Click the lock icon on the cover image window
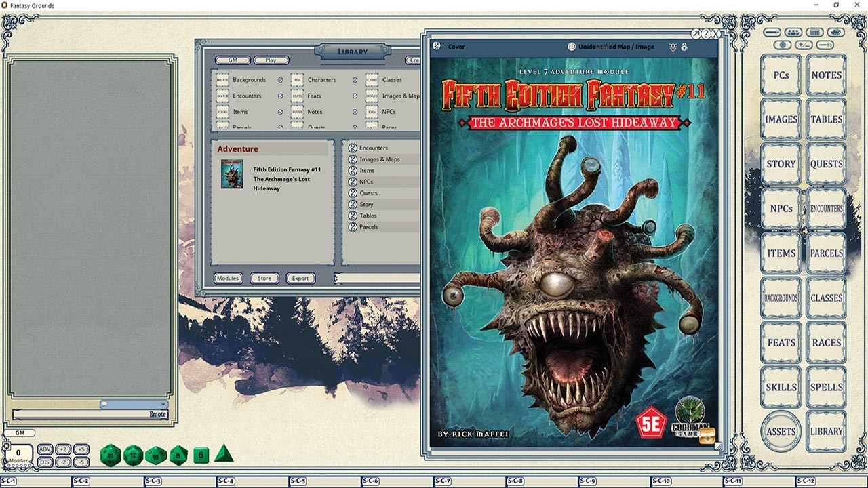Image resolution: width=868 pixels, height=488 pixels. (684, 47)
